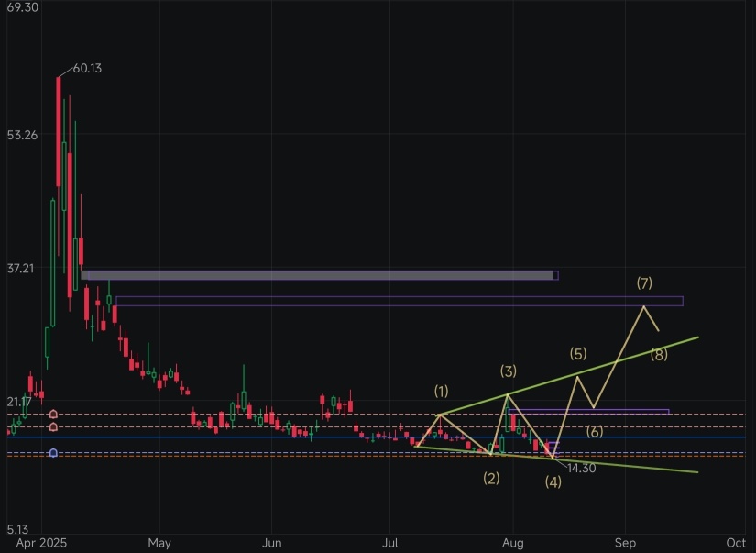The height and width of the screenshot is (553, 756).
Task: Click the May date axis label
Action: (x=159, y=543)
